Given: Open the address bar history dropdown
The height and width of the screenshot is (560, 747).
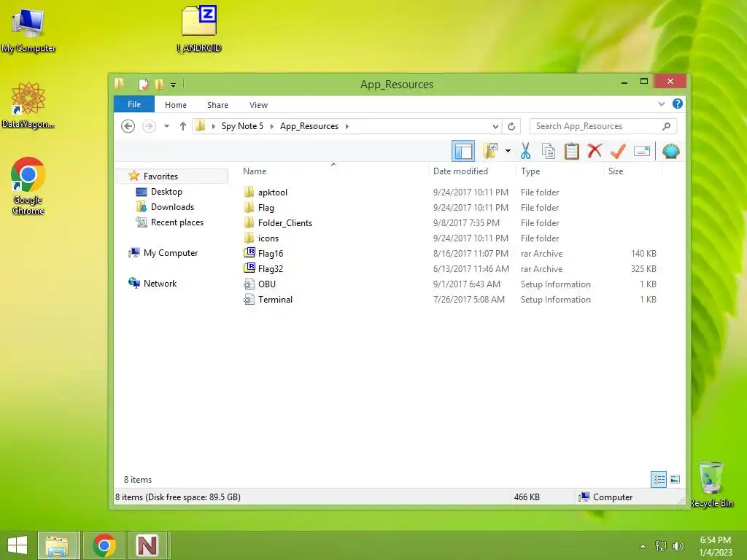Looking at the screenshot, I should pyautogui.click(x=495, y=126).
